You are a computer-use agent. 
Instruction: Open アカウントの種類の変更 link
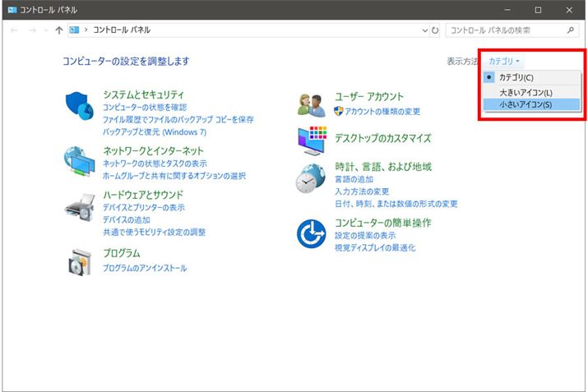[382, 111]
